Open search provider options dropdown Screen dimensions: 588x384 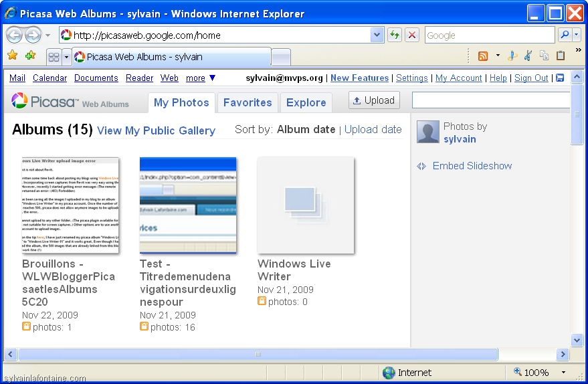577,35
